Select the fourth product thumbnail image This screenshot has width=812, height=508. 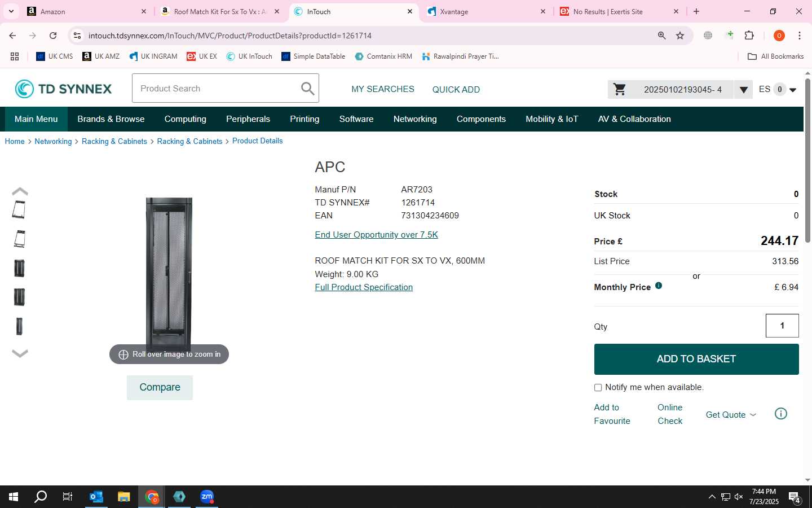tap(19, 297)
